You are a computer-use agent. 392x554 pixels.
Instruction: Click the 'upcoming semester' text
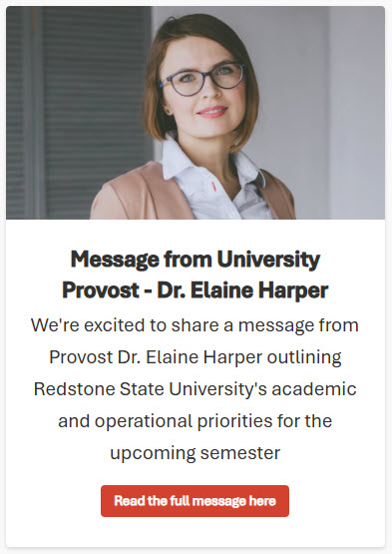click(x=195, y=453)
